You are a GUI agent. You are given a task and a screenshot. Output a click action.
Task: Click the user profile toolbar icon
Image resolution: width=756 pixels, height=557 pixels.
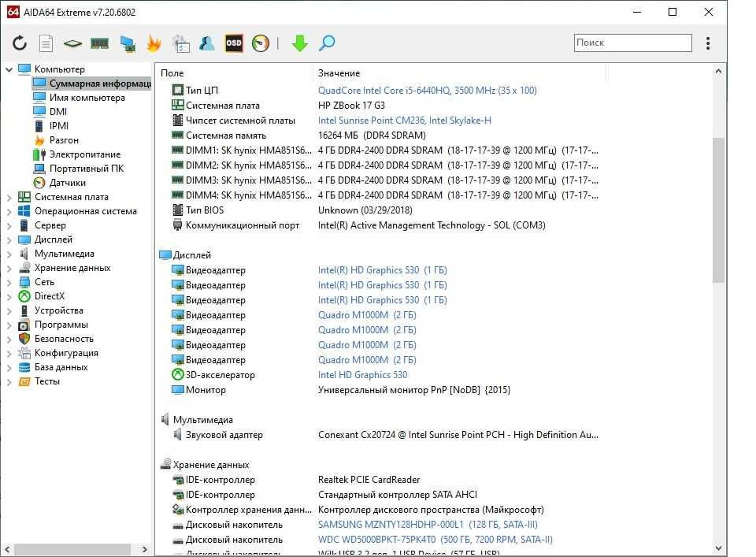tap(207, 43)
